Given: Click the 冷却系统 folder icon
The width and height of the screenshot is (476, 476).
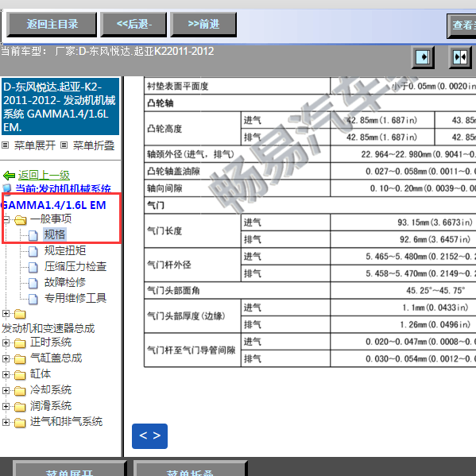Looking at the screenshot, I should [20, 391].
